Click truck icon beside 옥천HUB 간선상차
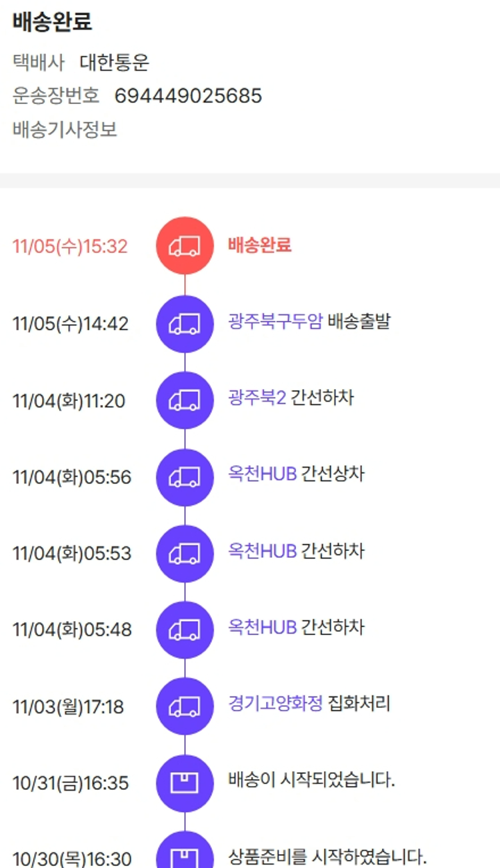The image size is (500, 868). [x=185, y=477]
